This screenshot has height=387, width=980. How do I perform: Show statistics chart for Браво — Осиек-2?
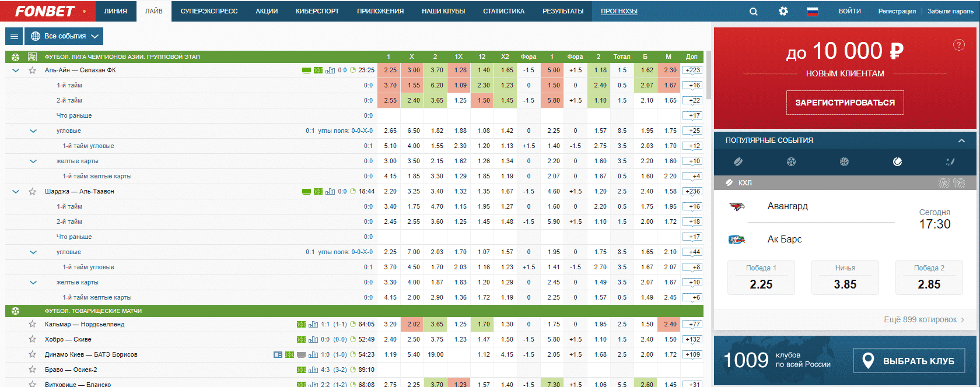point(313,370)
